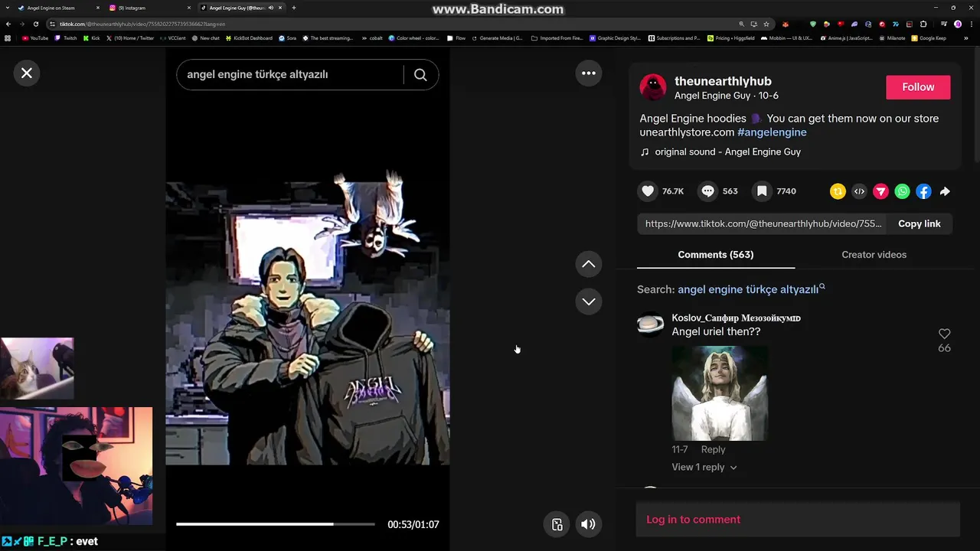
Task: Open more share options arrow
Action: 945,191
